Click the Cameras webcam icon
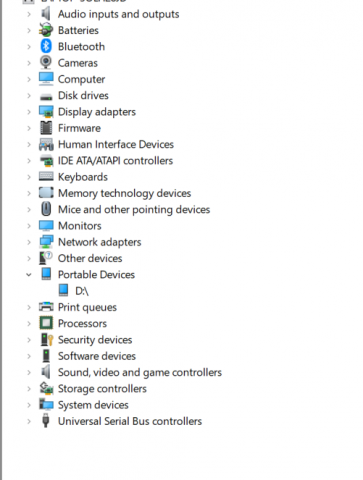Viewport: 363px width, 480px height. (46, 62)
